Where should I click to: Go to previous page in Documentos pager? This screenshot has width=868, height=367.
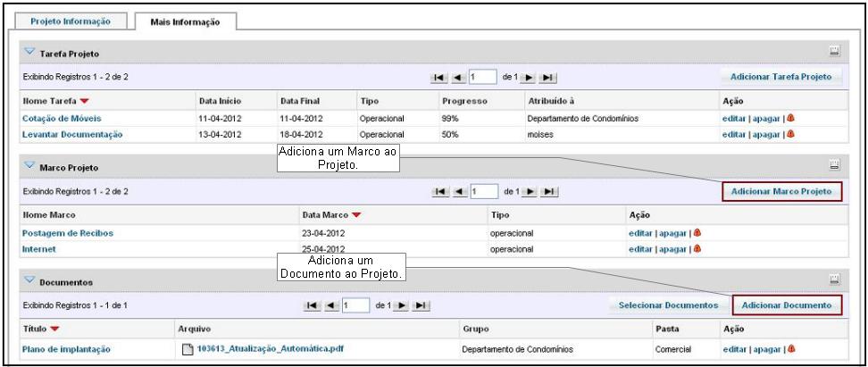pos(331,305)
